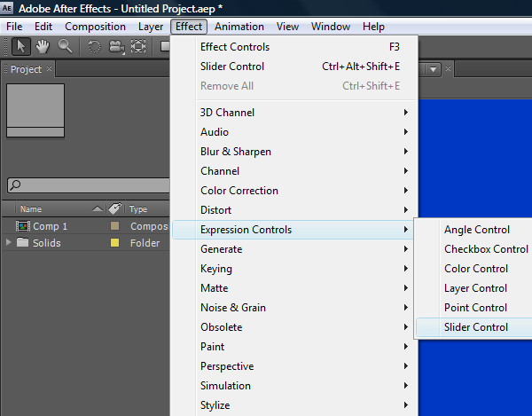The width and height of the screenshot is (532, 416).
Task: Click the After Effects app icon in title bar
Action: (7, 8)
